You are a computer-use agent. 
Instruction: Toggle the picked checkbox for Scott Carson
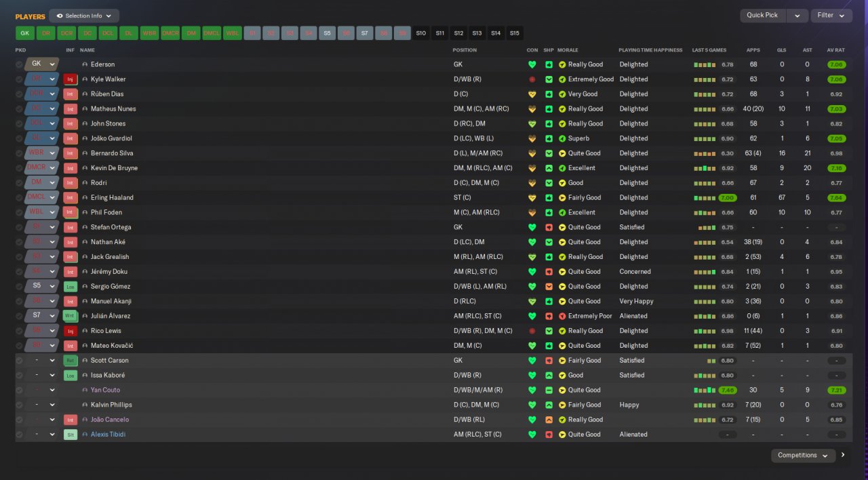(x=19, y=361)
